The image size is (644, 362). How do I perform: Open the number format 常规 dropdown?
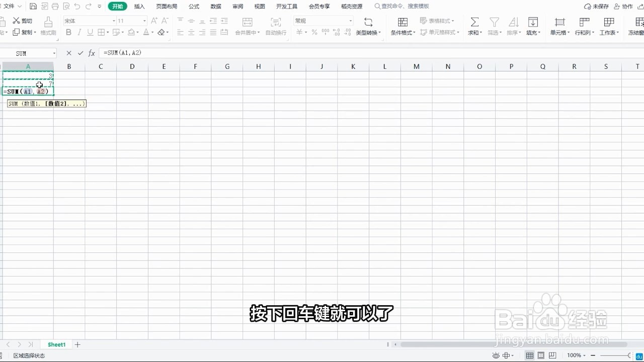pyautogui.click(x=351, y=21)
